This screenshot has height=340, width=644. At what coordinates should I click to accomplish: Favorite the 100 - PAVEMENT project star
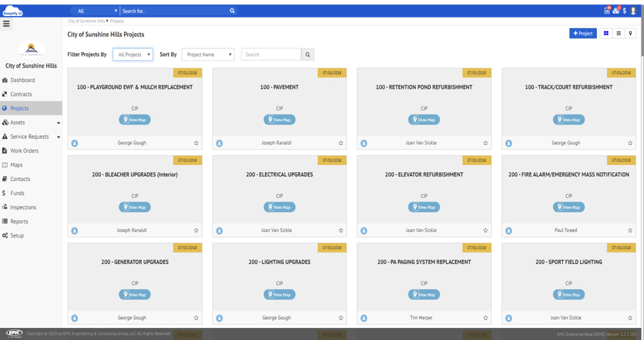point(341,143)
